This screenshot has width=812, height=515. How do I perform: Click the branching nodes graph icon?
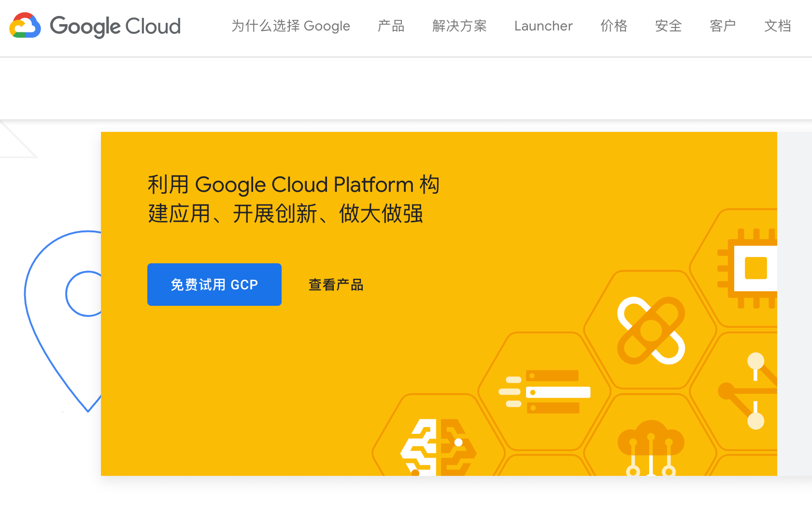748,391
